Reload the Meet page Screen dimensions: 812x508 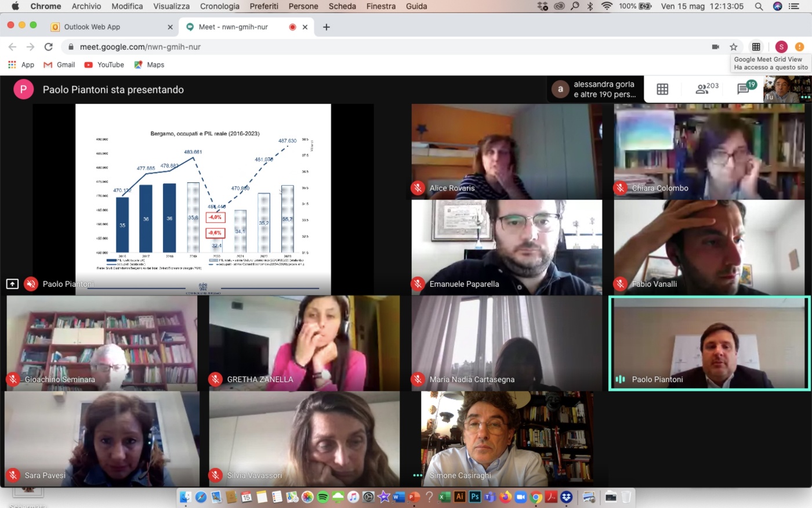point(49,47)
